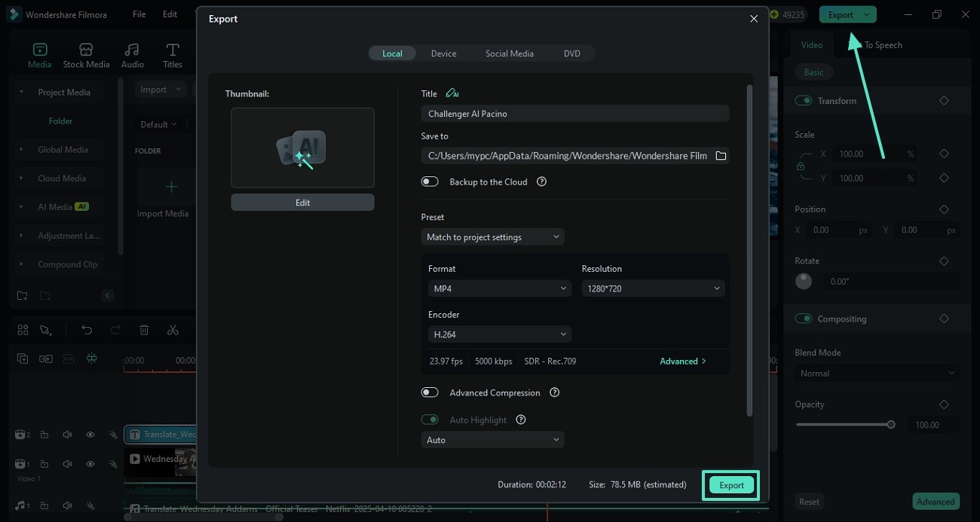Open Preset dropdown Match to project settings
This screenshot has height=522, width=980.
click(x=492, y=237)
